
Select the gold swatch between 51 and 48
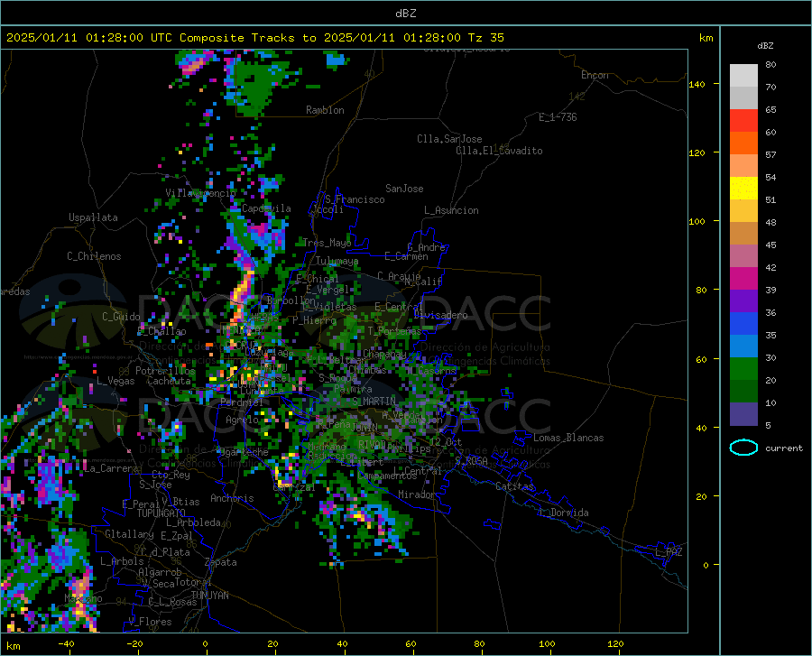(x=743, y=211)
